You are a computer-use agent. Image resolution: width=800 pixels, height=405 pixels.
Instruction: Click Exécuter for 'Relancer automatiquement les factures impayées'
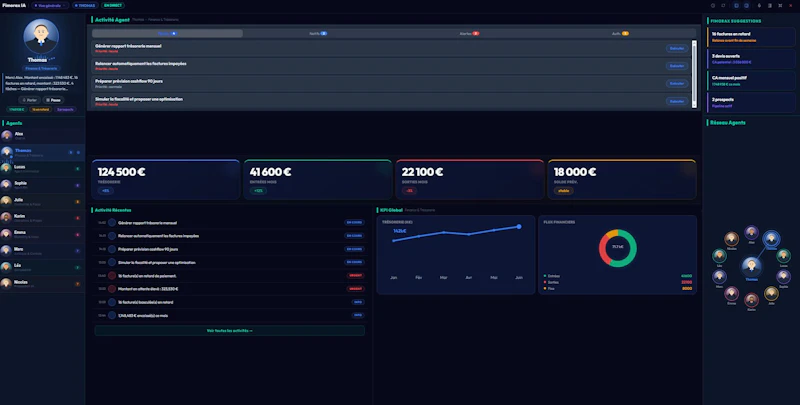tap(677, 66)
